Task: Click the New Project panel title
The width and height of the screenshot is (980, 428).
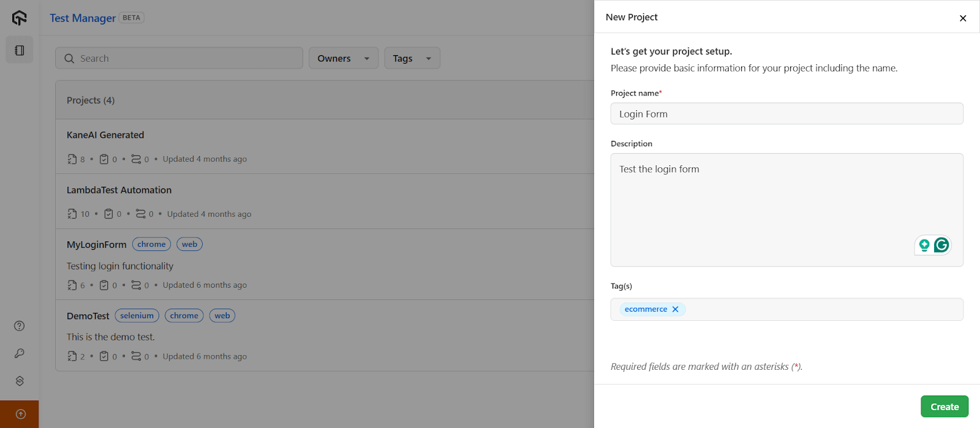Action: pos(631,17)
